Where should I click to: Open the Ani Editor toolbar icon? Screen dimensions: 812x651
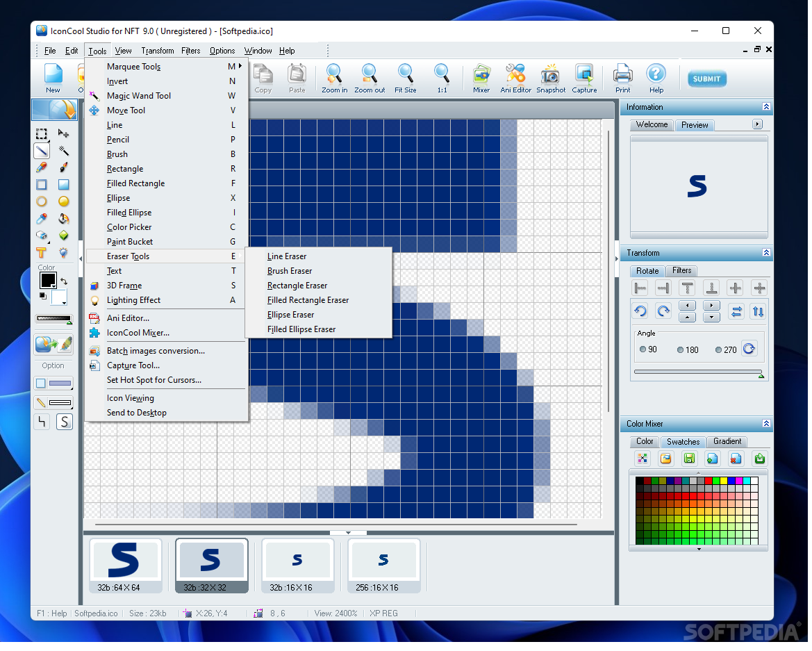click(516, 79)
